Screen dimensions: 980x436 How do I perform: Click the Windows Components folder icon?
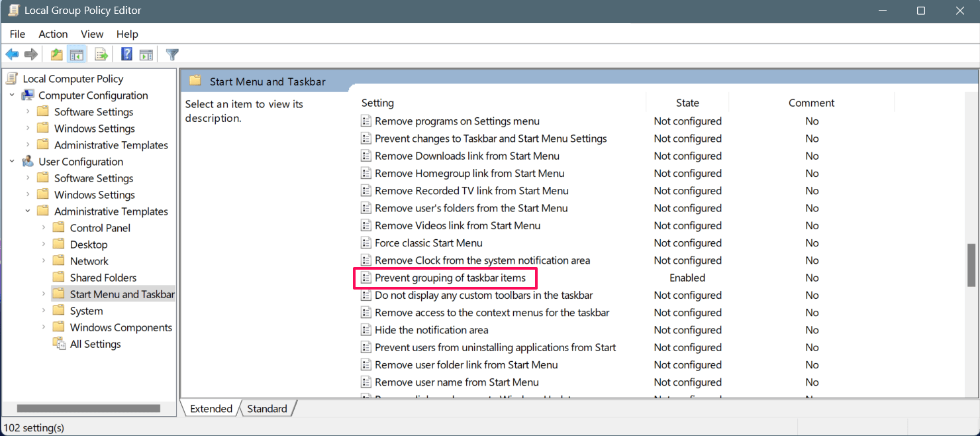59,327
